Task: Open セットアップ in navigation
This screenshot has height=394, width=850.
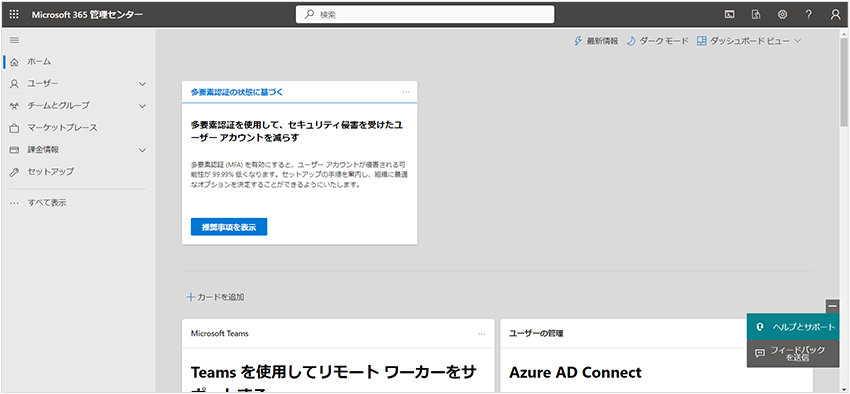Action: (51, 172)
